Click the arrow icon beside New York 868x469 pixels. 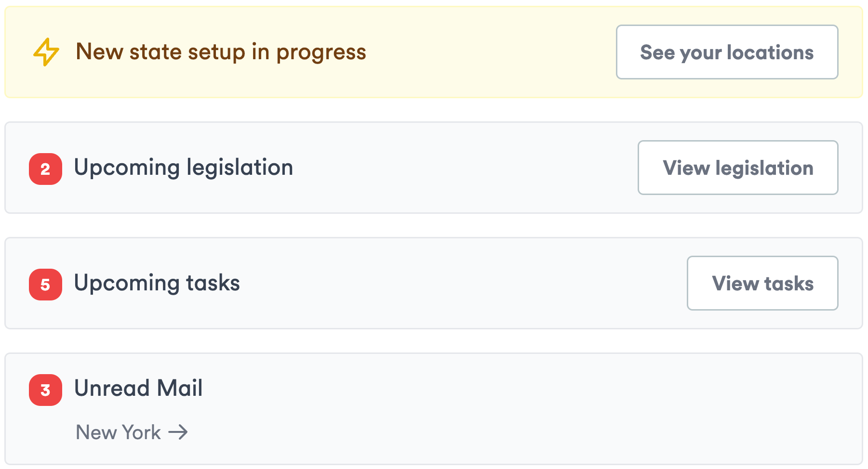tap(178, 432)
